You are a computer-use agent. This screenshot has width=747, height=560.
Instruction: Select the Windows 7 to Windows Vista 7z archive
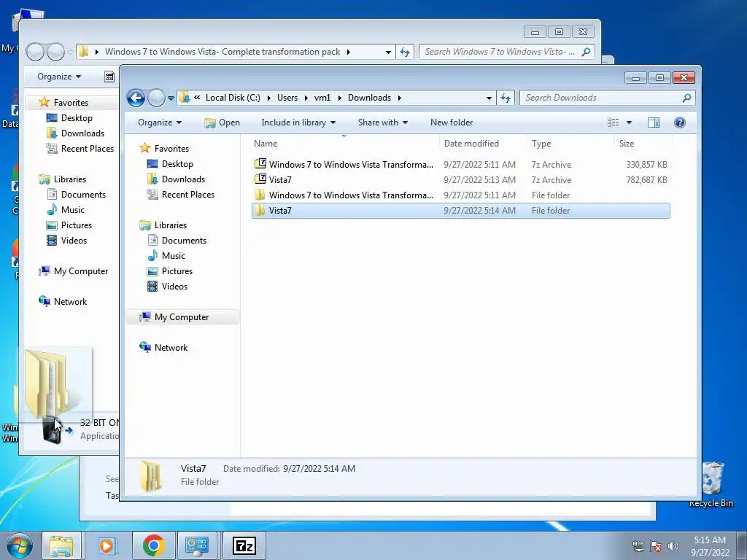click(x=461, y=165)
